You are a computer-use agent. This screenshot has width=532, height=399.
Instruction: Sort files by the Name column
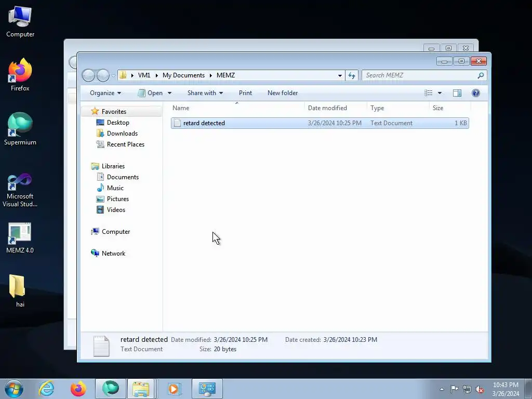point(237,108)
